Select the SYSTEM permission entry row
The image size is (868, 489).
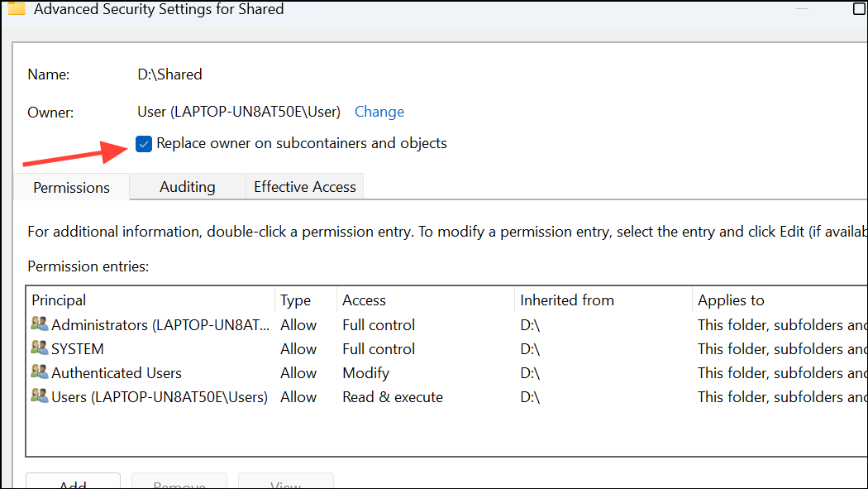coord(446,349)
